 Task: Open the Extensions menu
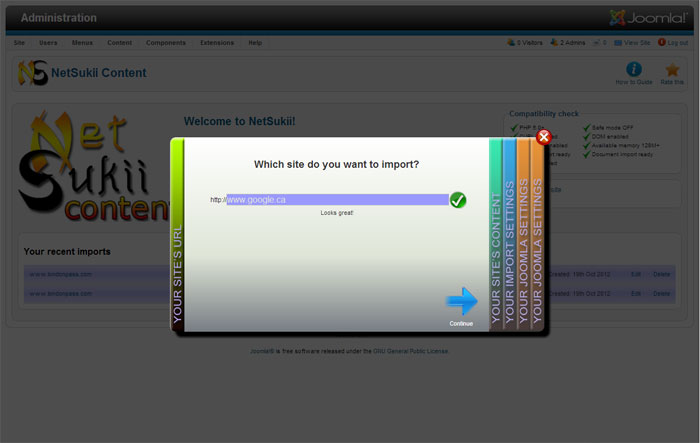(x=217, y=43)
